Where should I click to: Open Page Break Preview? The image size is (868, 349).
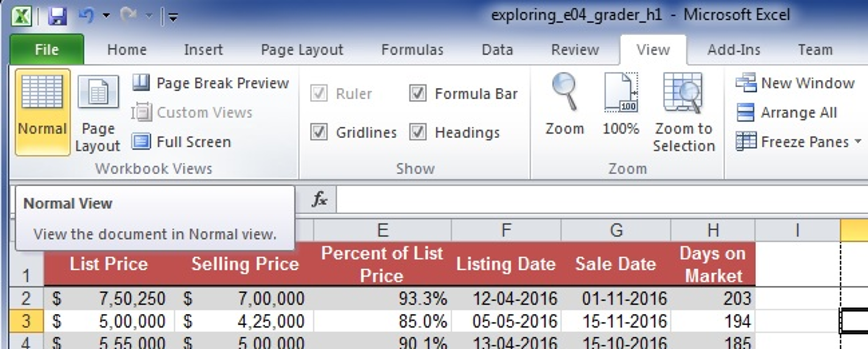pos(210,83)
